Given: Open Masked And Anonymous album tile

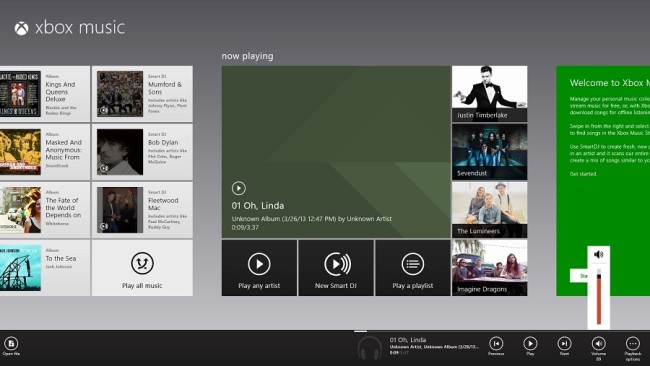Looking at the screenshot, I should click(x=45, y=152).
